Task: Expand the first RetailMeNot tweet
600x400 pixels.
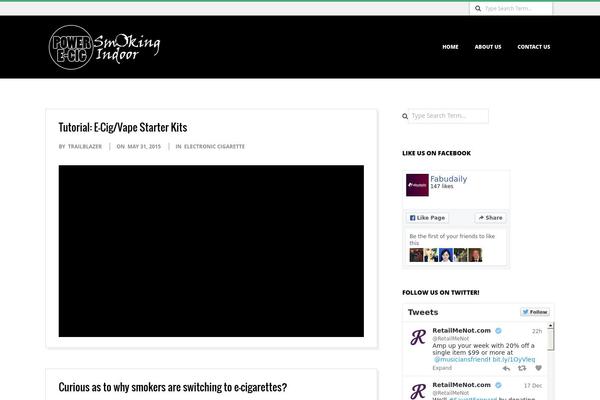Action: coord(442,368)
